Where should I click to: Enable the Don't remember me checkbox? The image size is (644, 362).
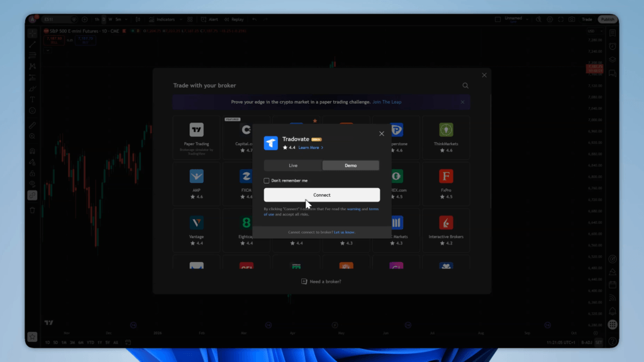pyautogui.click(x=267, y=180)
